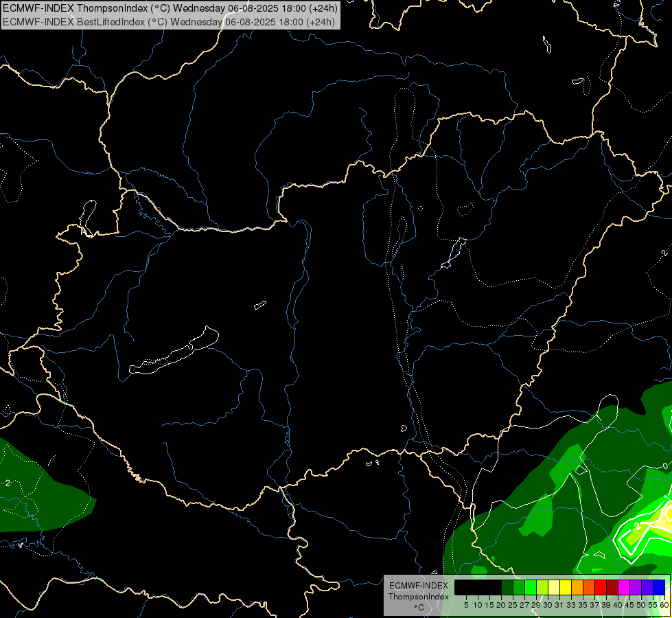This screenshot has width=672, height=618.
Task: Select the lime 29–30 legend swatch
Action: point(542,587)
